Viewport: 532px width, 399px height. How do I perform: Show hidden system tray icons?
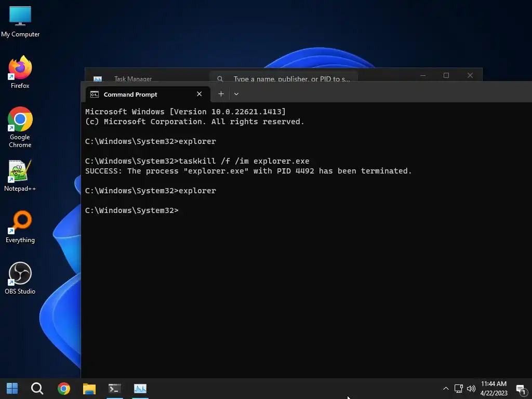[446, 389]
